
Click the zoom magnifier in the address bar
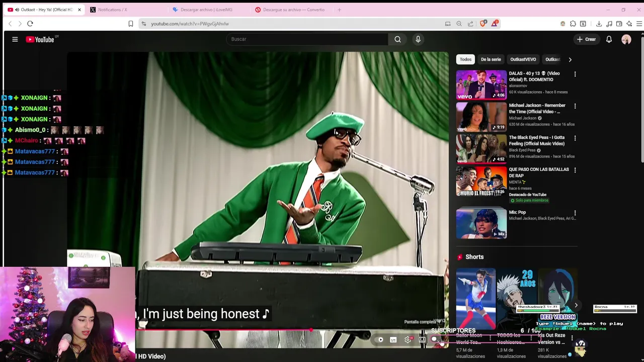pos(459,24)
